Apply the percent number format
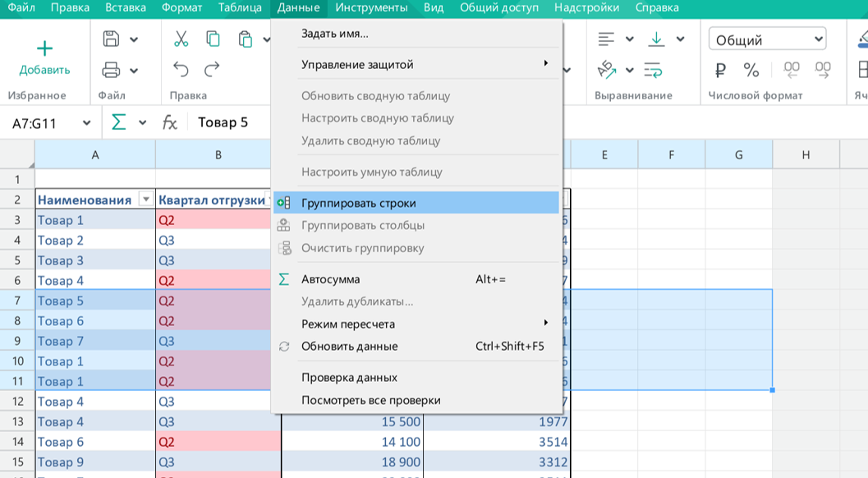Viewport: 868px width, 478px height. pos(751,71)
